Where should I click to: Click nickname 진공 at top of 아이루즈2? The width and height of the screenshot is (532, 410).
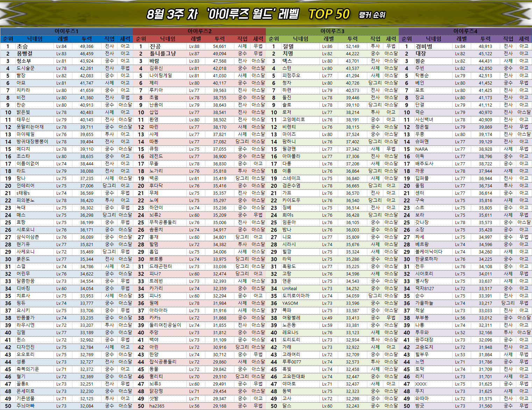click(x=155, y=46)
